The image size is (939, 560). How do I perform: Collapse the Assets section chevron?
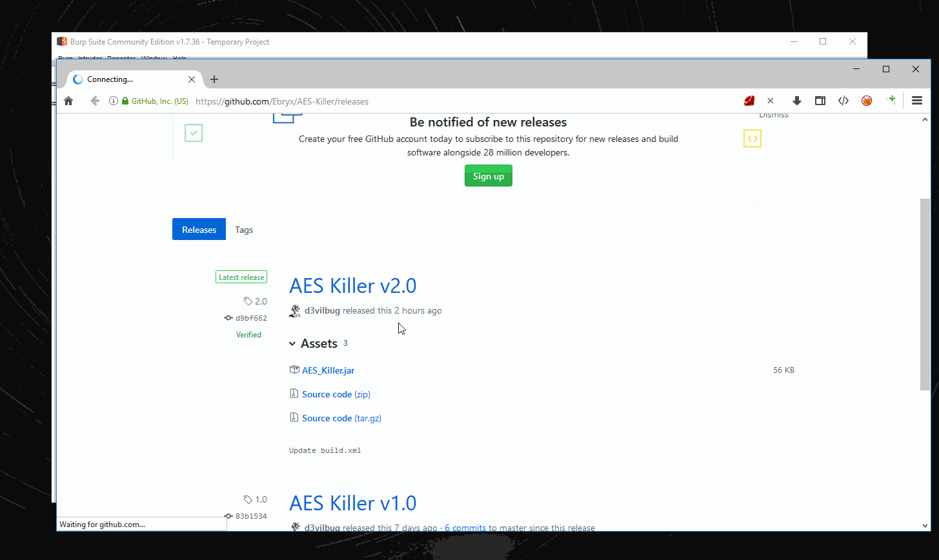pyautogui.click(x=292, y=343)
